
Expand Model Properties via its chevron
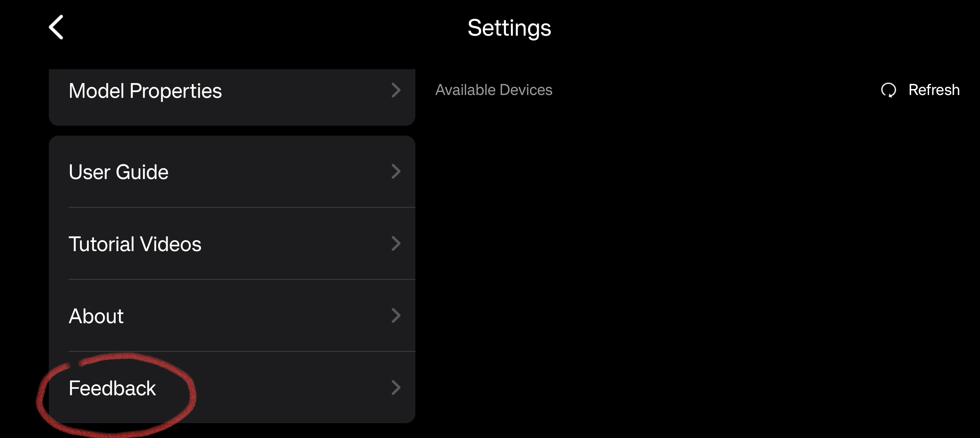(x=396, y=90)
